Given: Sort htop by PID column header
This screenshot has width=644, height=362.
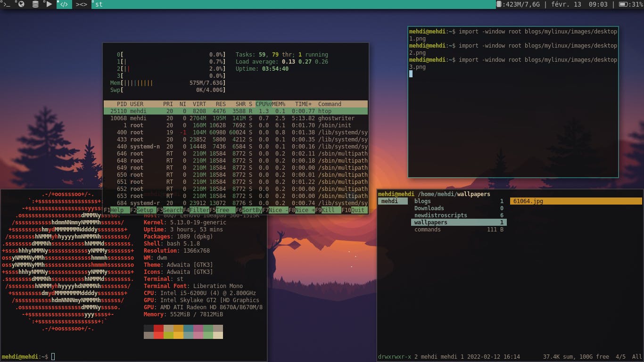Looking at the screenshot, I should [x=122, y=104].
